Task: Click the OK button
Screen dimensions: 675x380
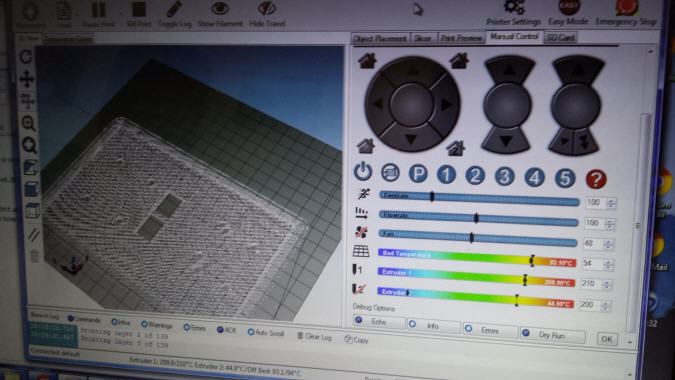Action: pyautogui.click(x=607, y=339)
